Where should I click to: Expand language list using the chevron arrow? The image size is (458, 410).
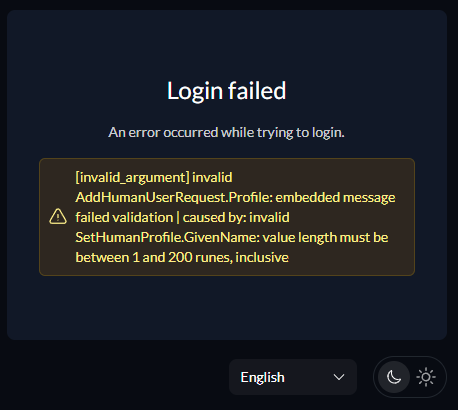pyautogui.click(x=339, y=377)
